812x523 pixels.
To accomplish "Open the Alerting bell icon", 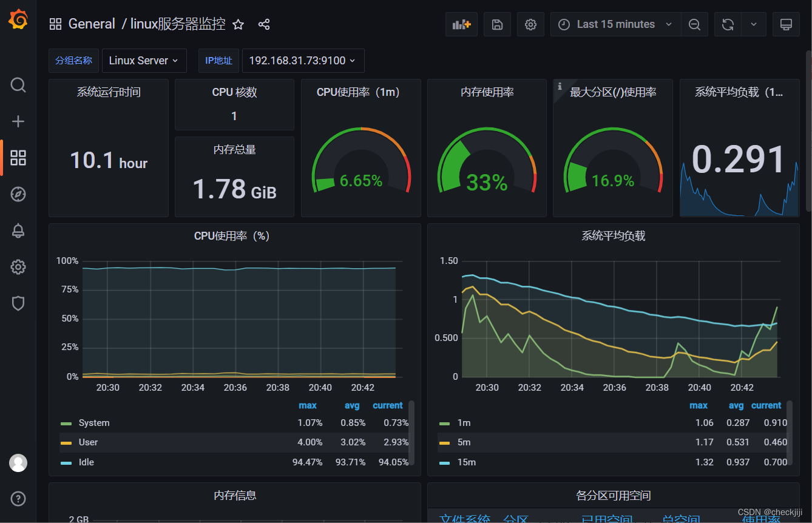I will point(18,231).
